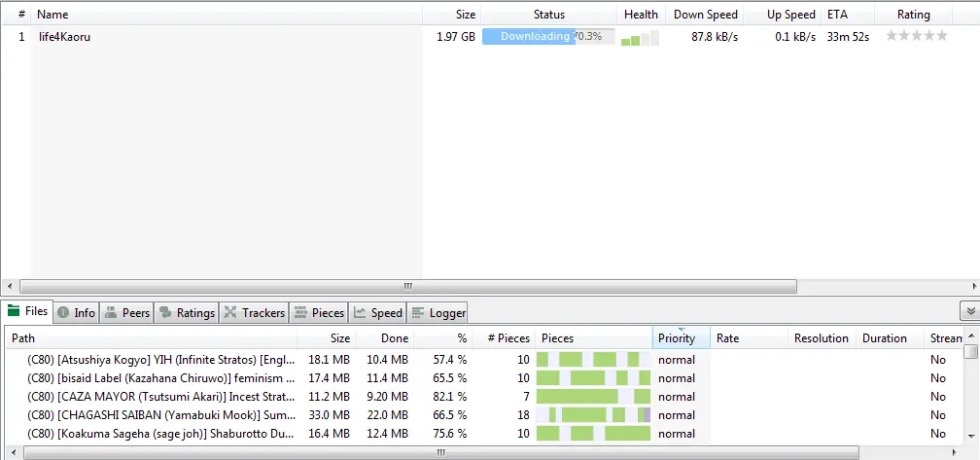Viewport: 980px width, 460px height.
Task: Click the Downloading progress bar for life4Kaoru
Action: pyautogui.click(x=548, y=36)
